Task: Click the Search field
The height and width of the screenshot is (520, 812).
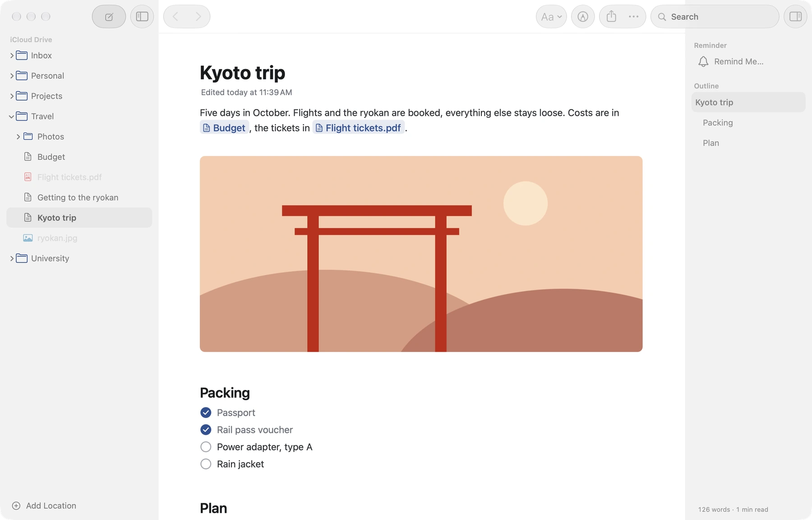Action: pyautogui.click(x=715, y=17)
